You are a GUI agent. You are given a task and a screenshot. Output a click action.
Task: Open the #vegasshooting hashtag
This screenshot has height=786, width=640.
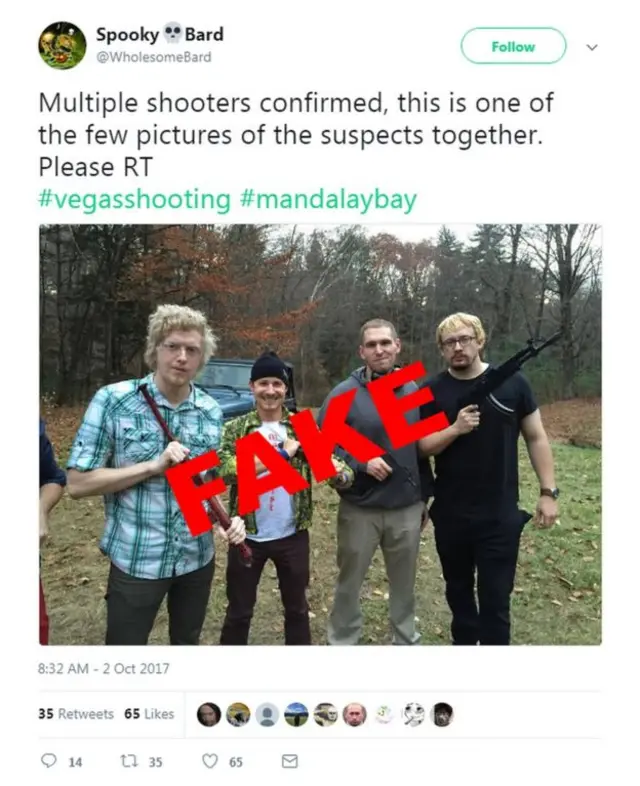134,199
